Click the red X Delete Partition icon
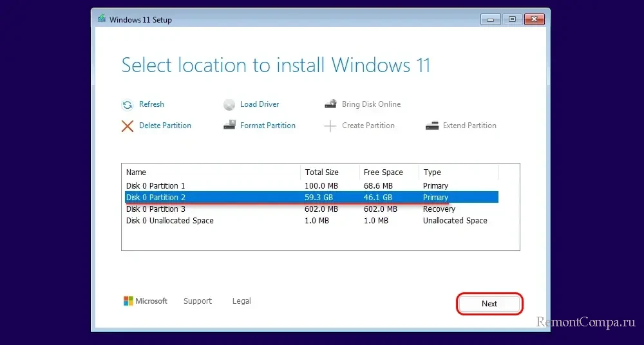This screenshot has height=345, width=644. pyautogui.click(x=128, y=126)
